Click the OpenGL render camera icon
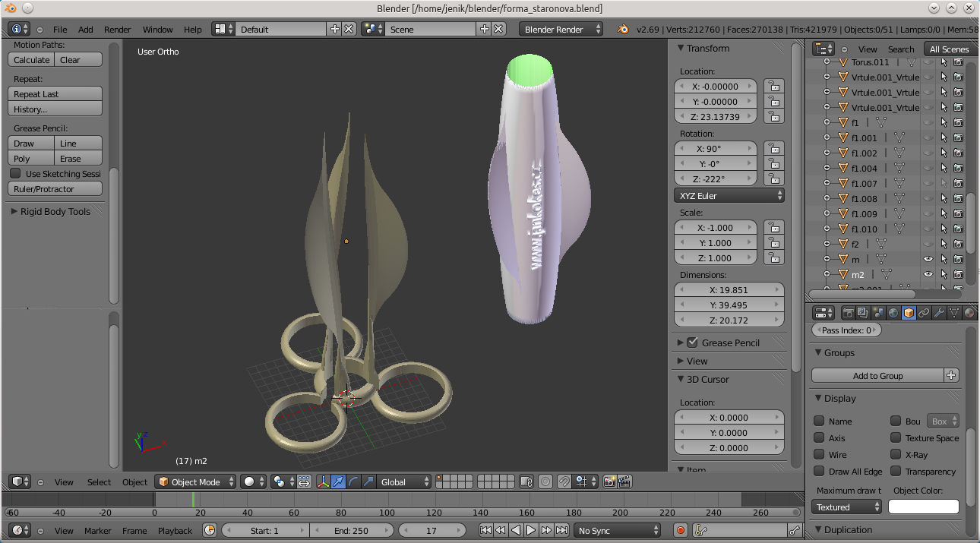Viewport: 980px width, 543px height. click(x=609, y=481)
